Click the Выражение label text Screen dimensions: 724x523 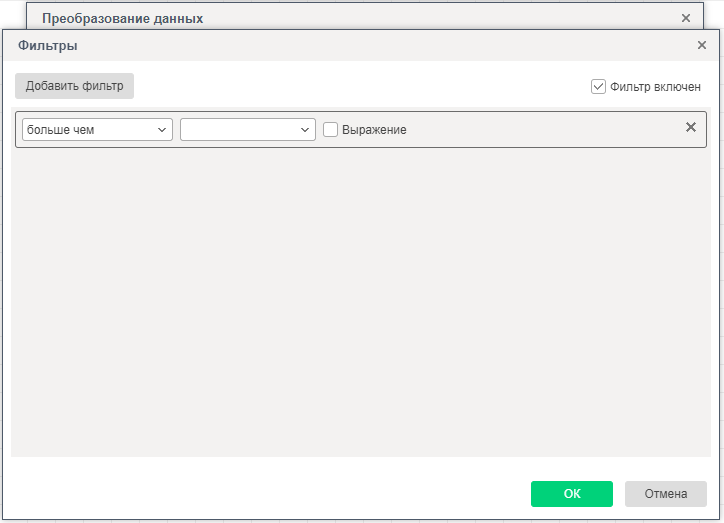(374, 130)
